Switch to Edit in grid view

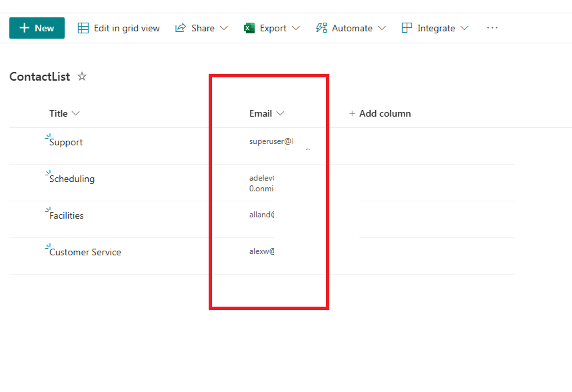pyautogui.click(x=126, y=27)
